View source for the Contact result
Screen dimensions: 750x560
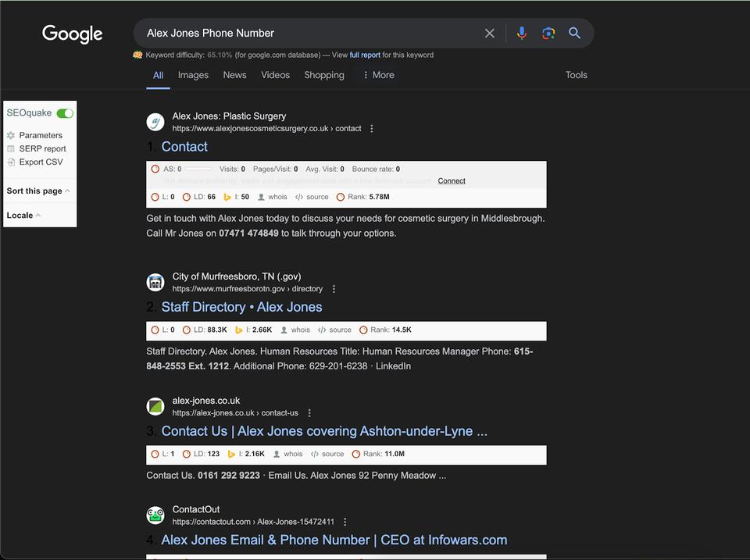pos(312,197)
